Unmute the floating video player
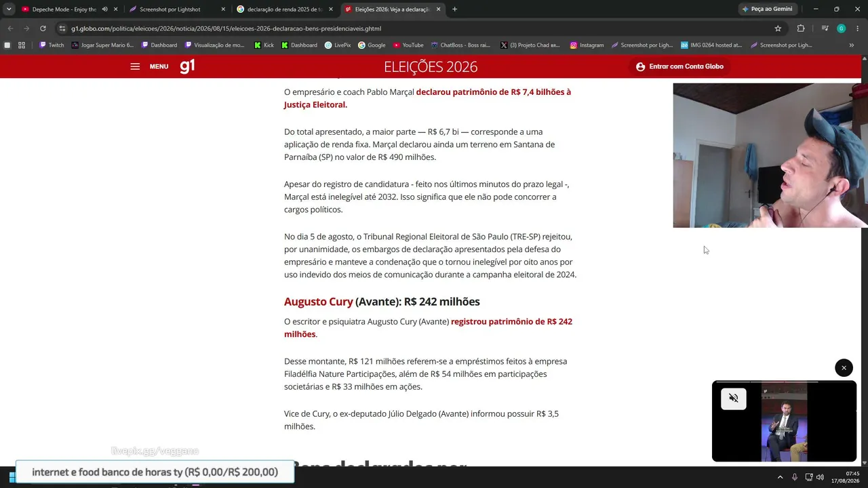The height and width of the screenshot is (488, 868). (x=733, y=399)
